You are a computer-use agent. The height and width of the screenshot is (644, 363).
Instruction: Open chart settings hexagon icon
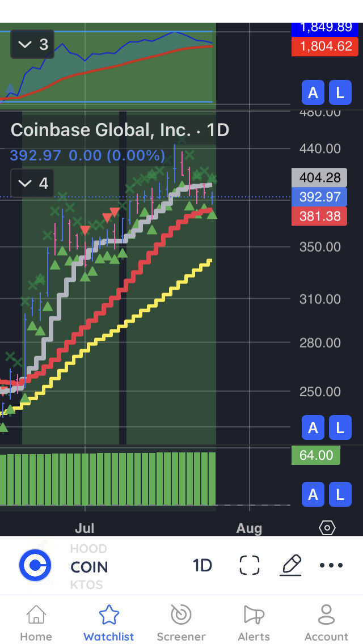pyautogui.click(x=327, y=528)
